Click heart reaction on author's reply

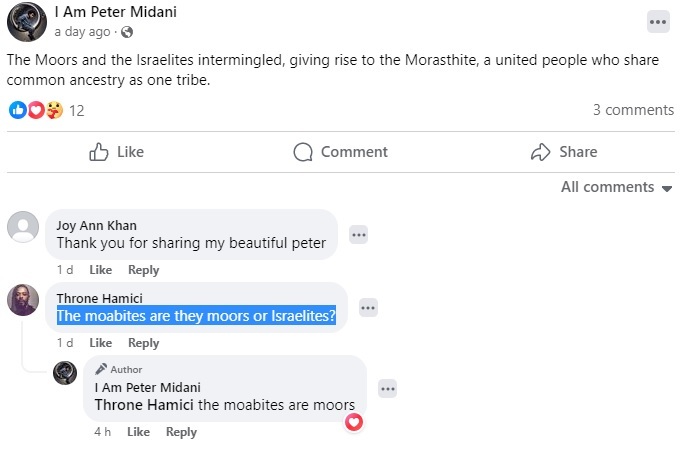pyautogui.click(x=354, y=422)
